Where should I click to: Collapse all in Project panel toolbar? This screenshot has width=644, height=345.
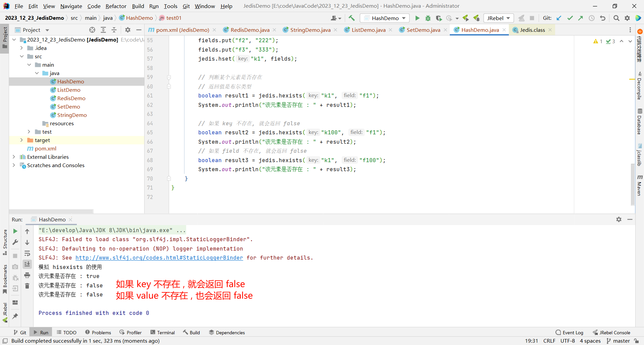click(x=114, y=30)
